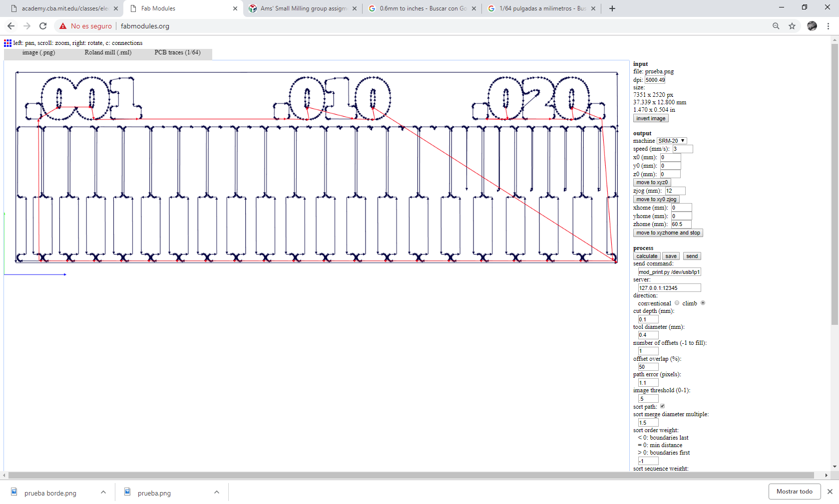Screen dimensions: 839x504
Task: Open the SRM-20 machine dropdown
Action: (x=672, y=141)
